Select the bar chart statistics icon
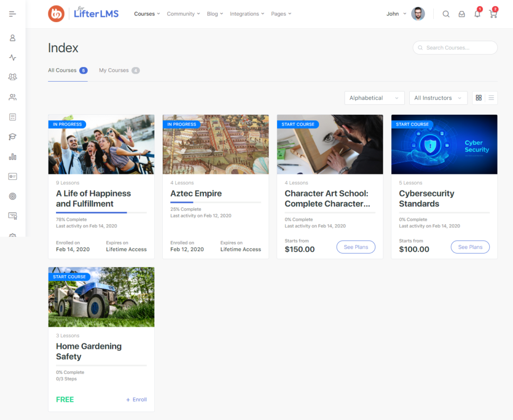Screen dimensions: 513x420 (x=13, y=156)
